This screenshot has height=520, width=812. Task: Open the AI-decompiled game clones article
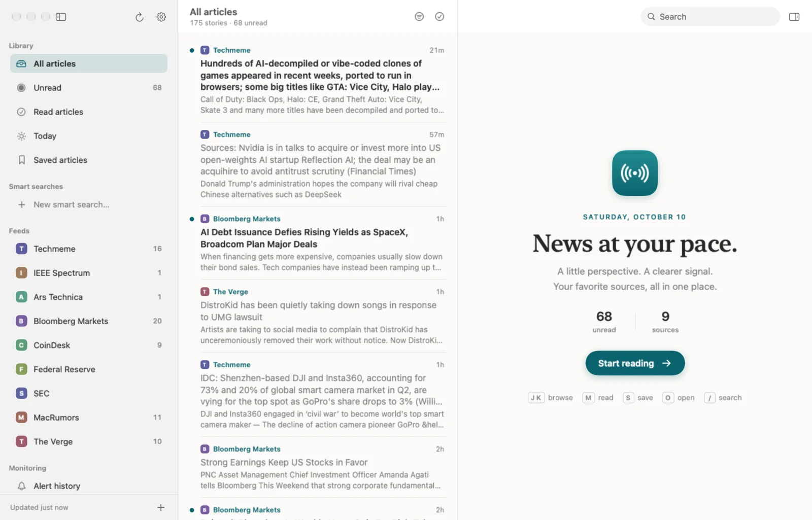click(x=318, y=80)
